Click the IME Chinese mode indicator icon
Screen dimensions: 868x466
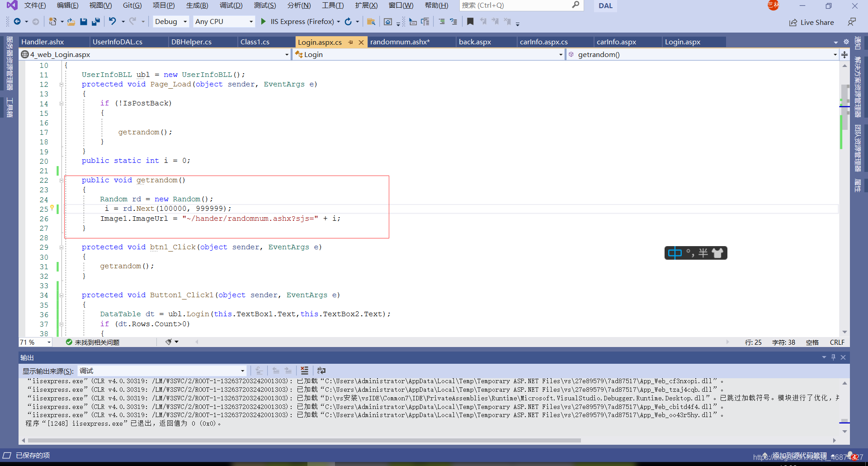point(675,253)
